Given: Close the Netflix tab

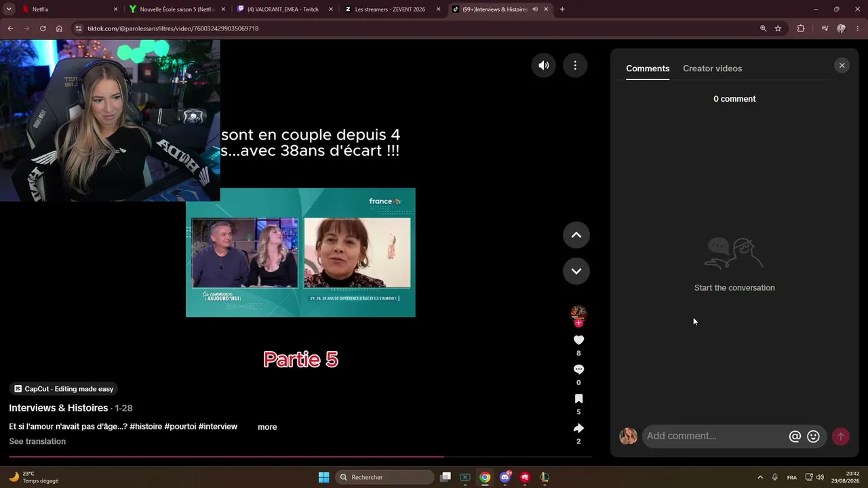Looking at the screenshot, I should 115,9.
